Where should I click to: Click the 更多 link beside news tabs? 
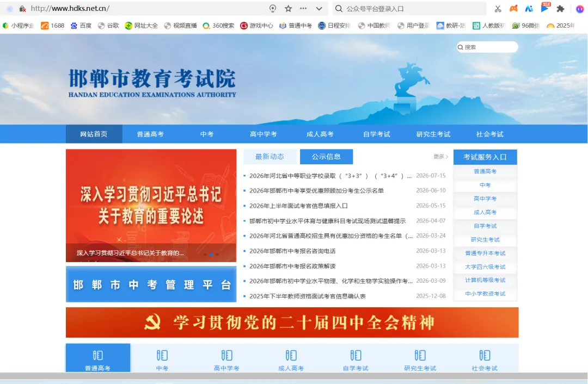coord(440,157)
